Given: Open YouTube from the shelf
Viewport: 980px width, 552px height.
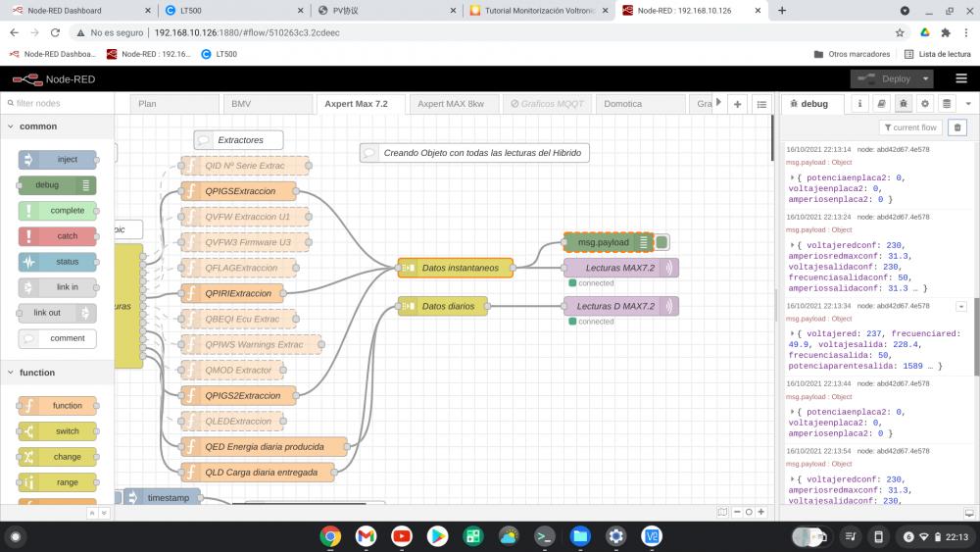Looking at the screenshot, I should coord(402,535).
